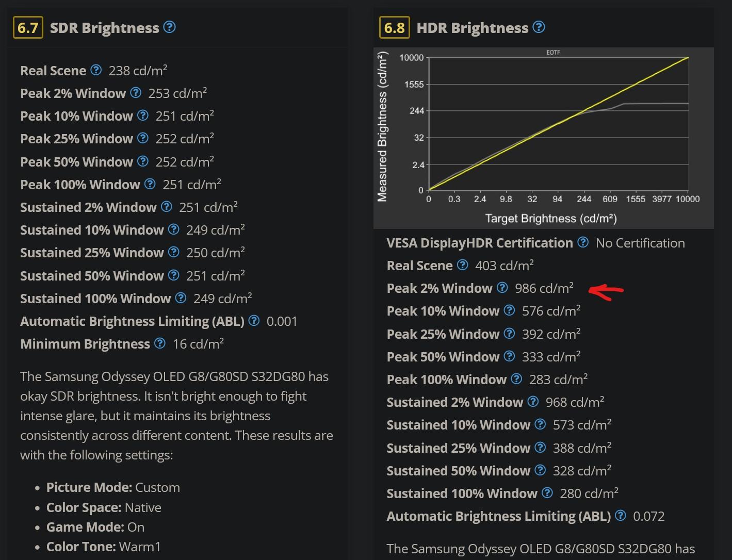
Task: Click help icon beside SDR Sustained 50% Window
Action: pyautogui.click(x=174, y=275)
